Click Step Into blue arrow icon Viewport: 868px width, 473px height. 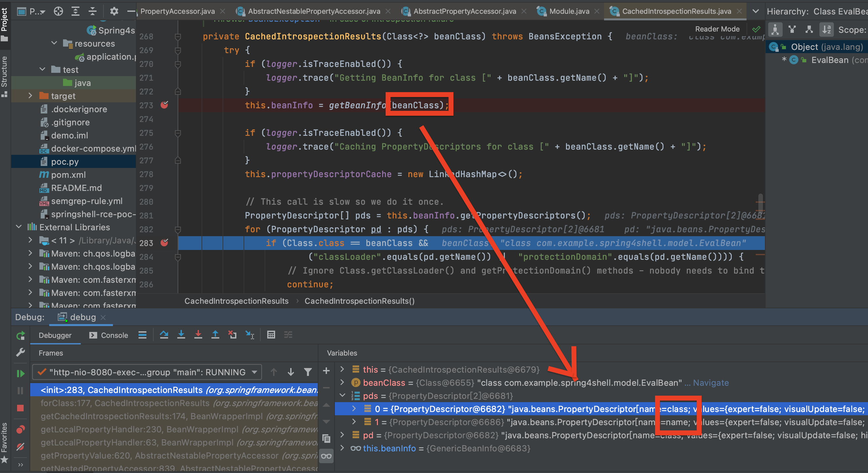click(x=181, y=335)
